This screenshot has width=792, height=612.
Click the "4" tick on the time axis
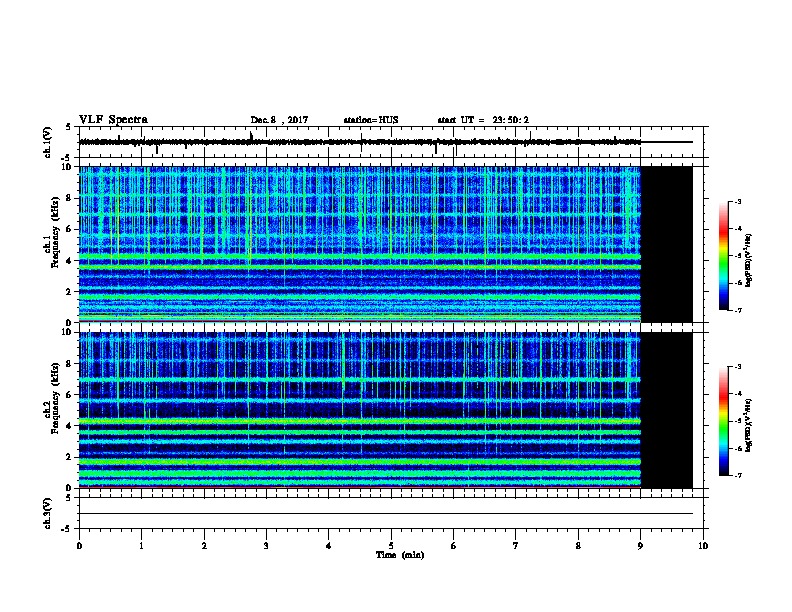pos(329,545)
